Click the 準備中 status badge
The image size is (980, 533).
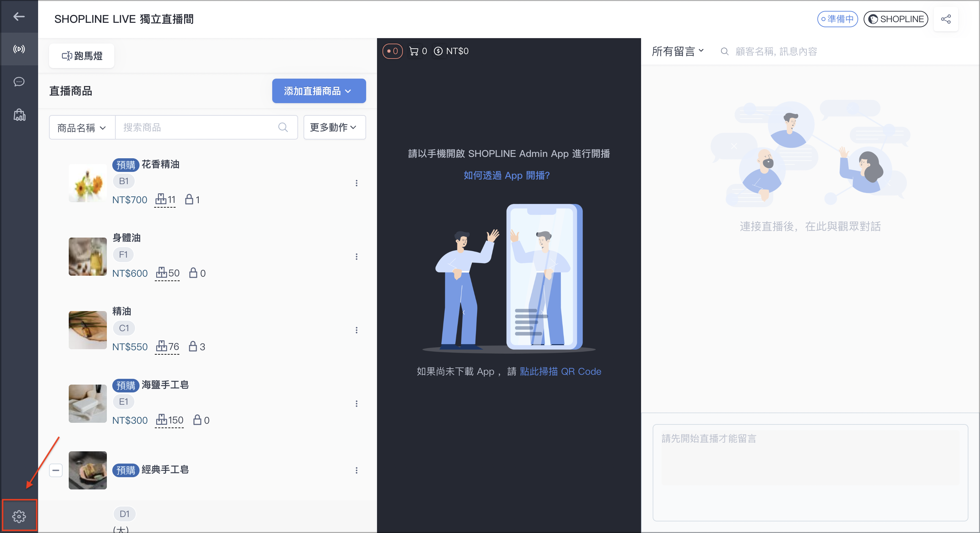coord(837,19)
